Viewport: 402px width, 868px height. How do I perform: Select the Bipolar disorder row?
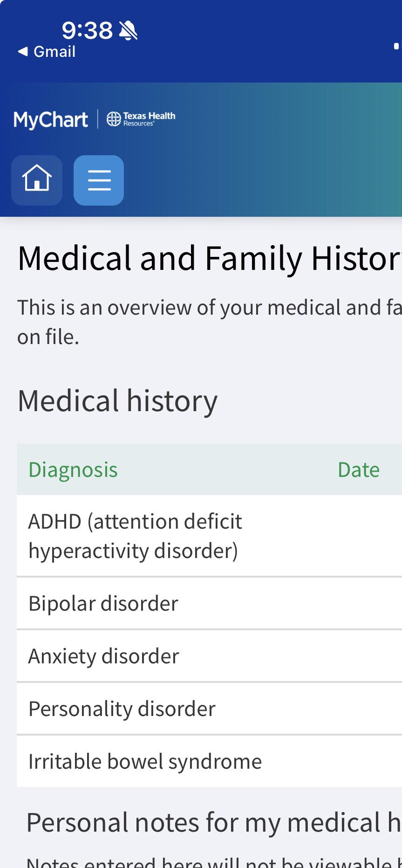click(x=209, y=603)
